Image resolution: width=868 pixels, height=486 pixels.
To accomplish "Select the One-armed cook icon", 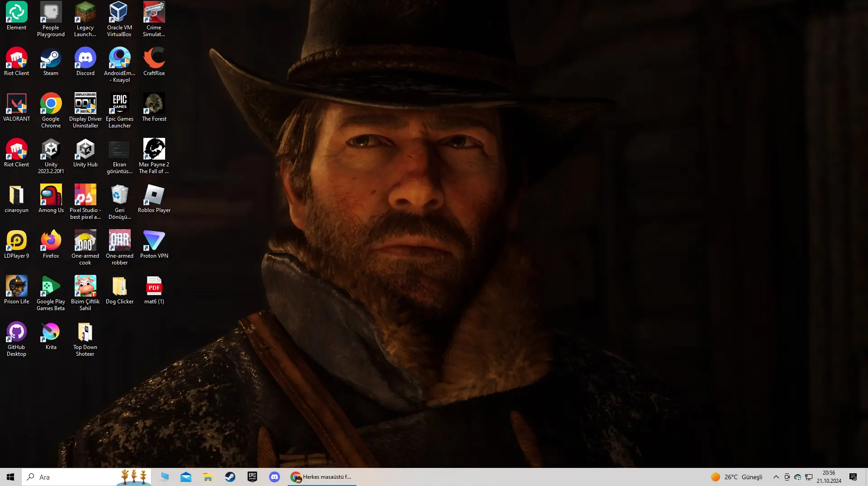I will pos(85,248).
